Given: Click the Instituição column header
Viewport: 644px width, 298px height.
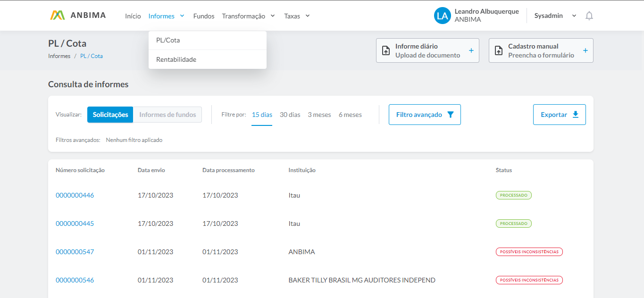Looking at the screenshot, I should 302,170.
